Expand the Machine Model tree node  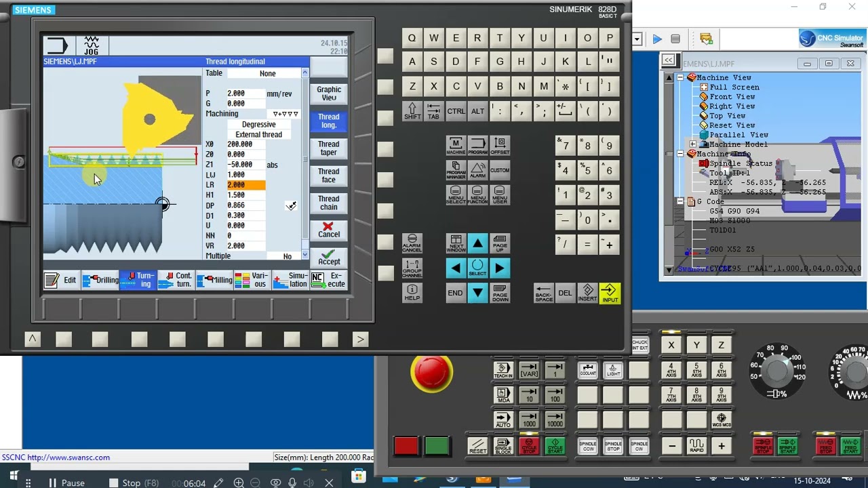tap(692, 144)
